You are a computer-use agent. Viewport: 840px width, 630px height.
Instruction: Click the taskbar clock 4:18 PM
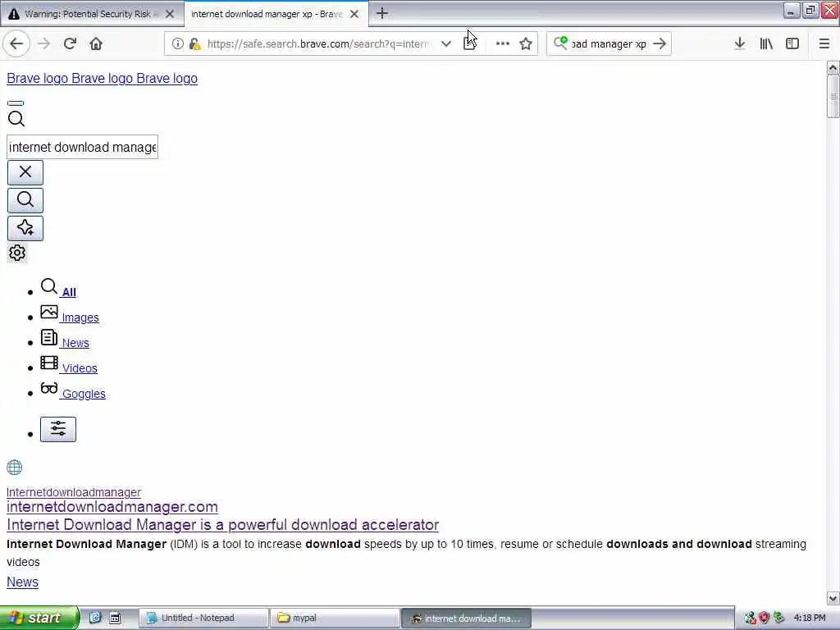pos(810,619)
